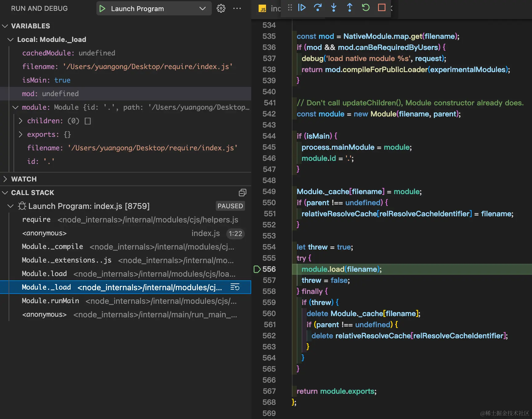Click current-line debug marker at line 556
This screenshot has height=419, width=532.
click(257, 269)
